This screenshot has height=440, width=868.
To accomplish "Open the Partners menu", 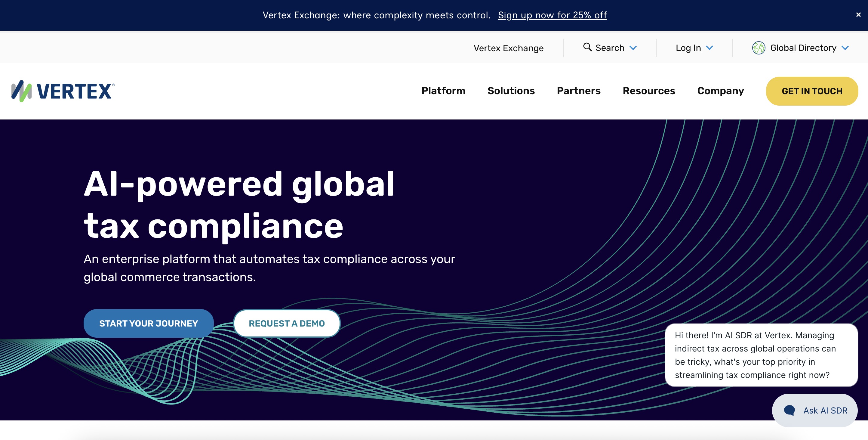I will (x=579, y=91).
